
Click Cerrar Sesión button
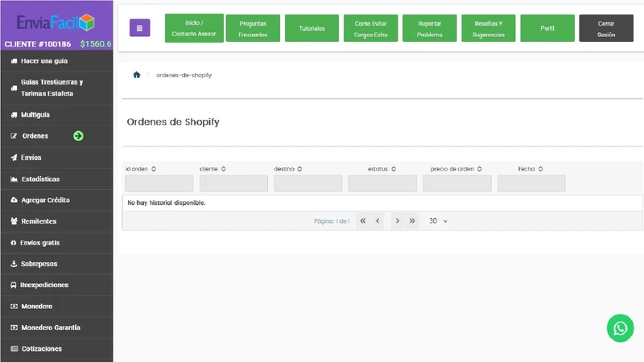point(606,28)
